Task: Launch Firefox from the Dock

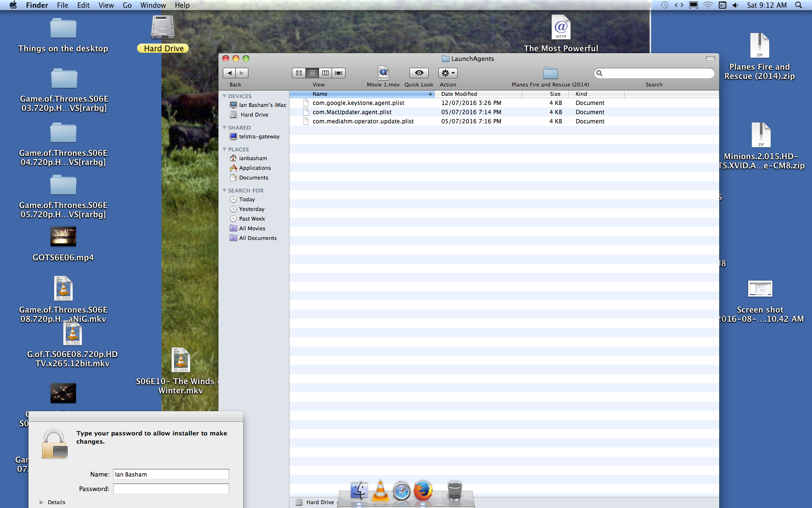Action: (423, 491)
